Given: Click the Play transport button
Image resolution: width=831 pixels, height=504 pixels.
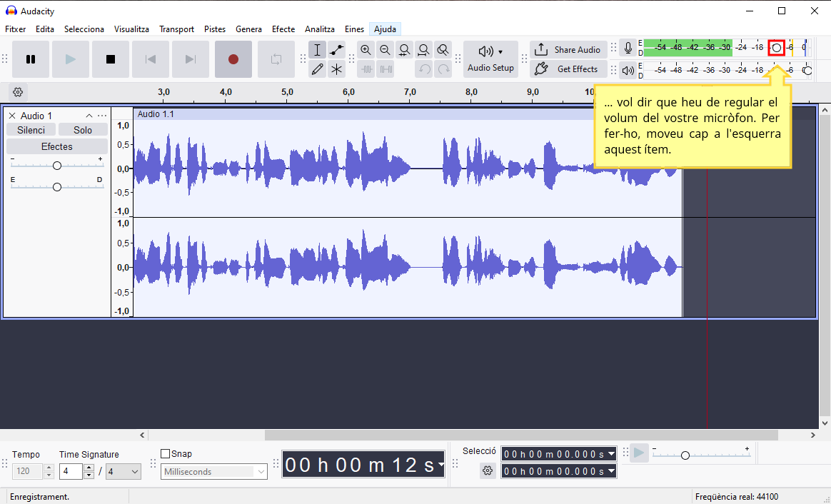Looking at the screenshot, I should tap(71, 59).
